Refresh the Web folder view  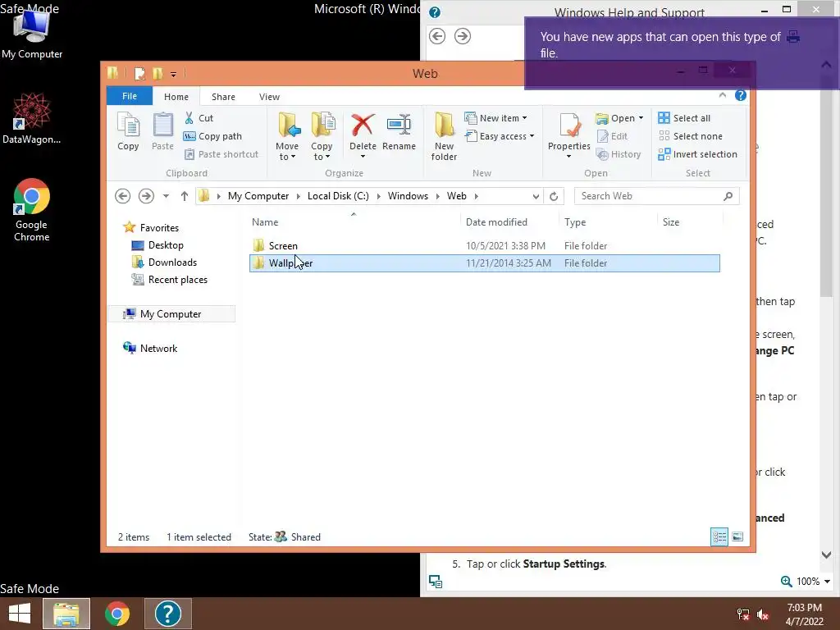[554, 196]
